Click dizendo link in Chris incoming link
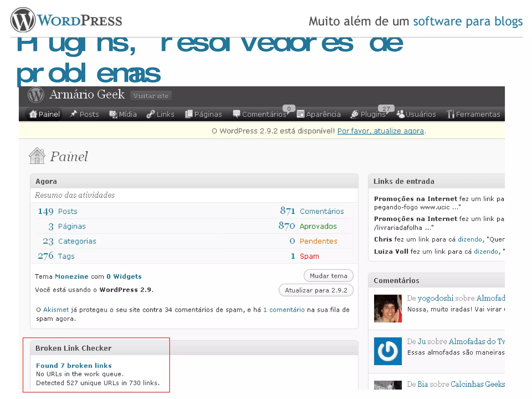 [x=470, y=239]
